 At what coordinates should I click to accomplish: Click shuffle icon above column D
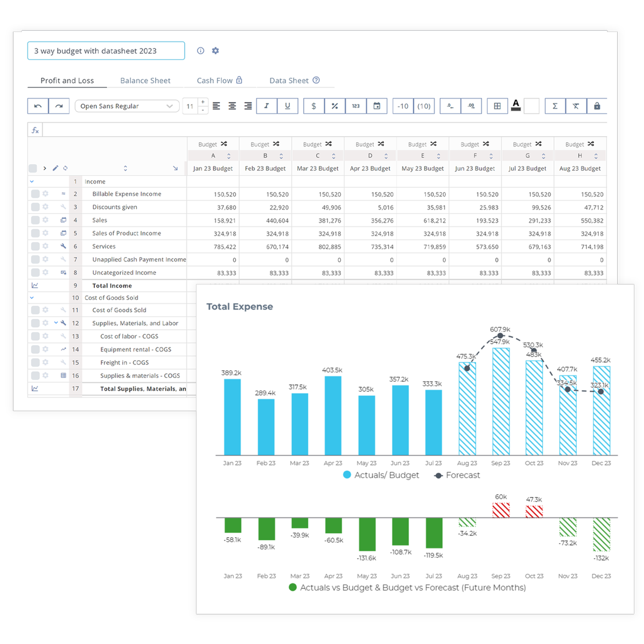coord(381,144)
